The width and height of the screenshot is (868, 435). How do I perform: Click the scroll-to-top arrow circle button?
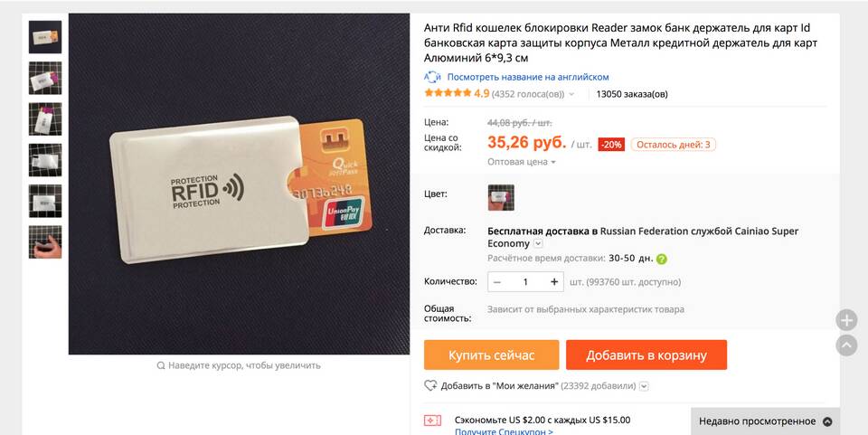tap(846, 345)
